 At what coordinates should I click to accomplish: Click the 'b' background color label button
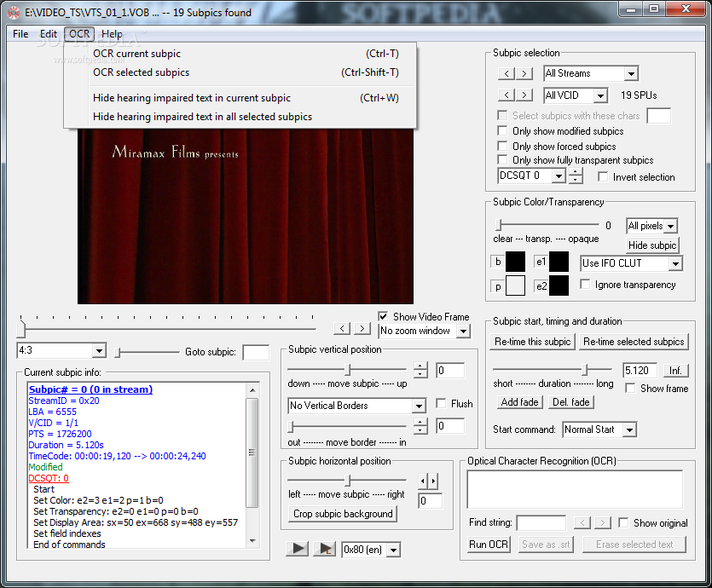(498, 262)
